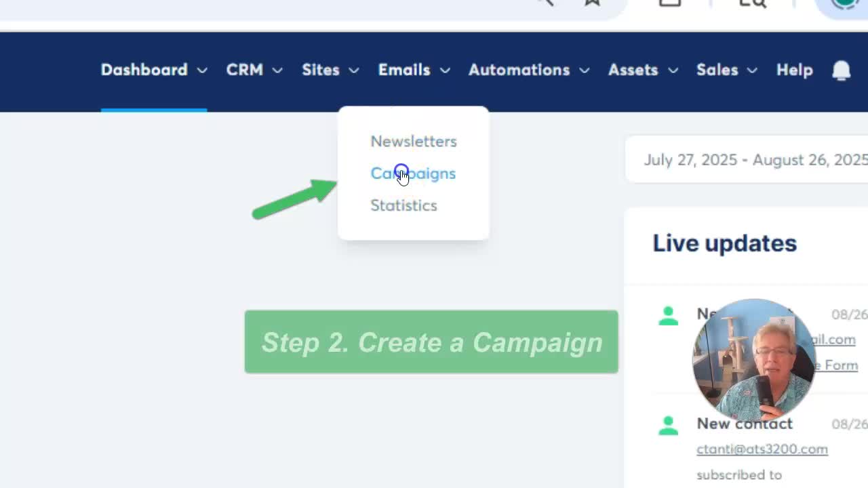Open Statistics from the Emails menu
The height and width of the screenshot is (488, 868).
[x=403, y=205]
